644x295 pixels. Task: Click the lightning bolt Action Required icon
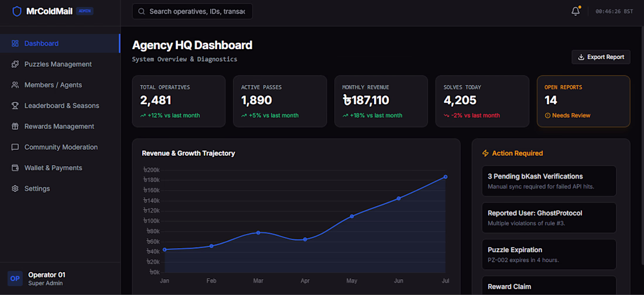point(485,153)
